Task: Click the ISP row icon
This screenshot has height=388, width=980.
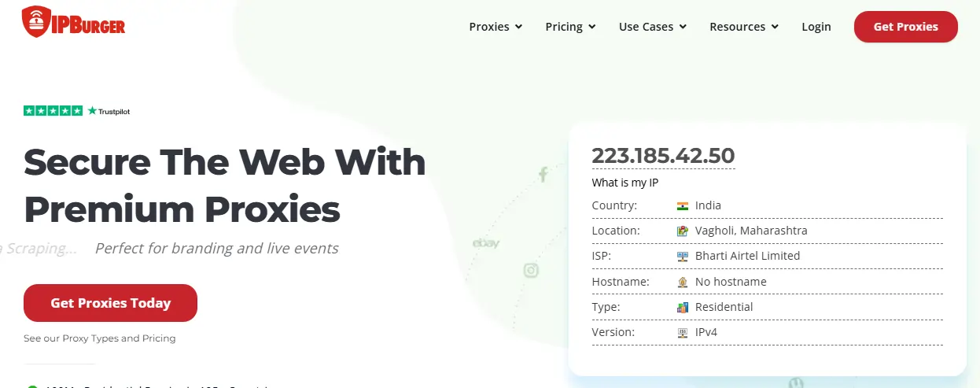Action: point(683,256)
